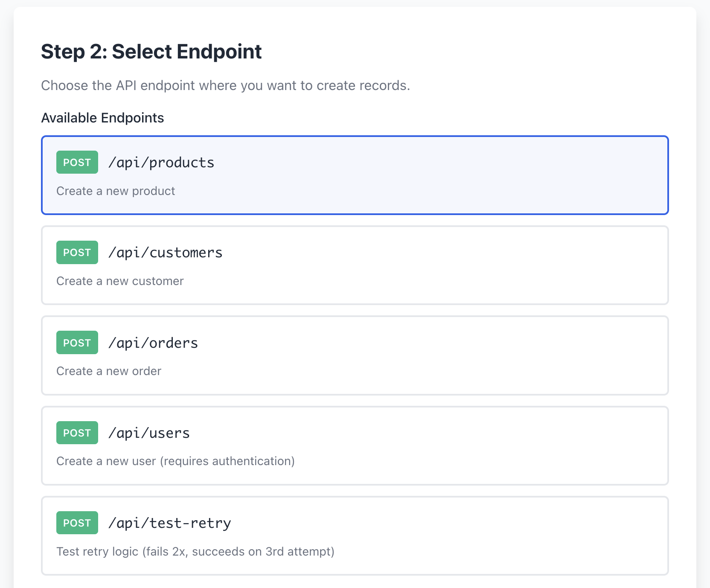Click the /api/users path text
The width and height of the screenshot is (710, 588).
(x=148, y=432)
